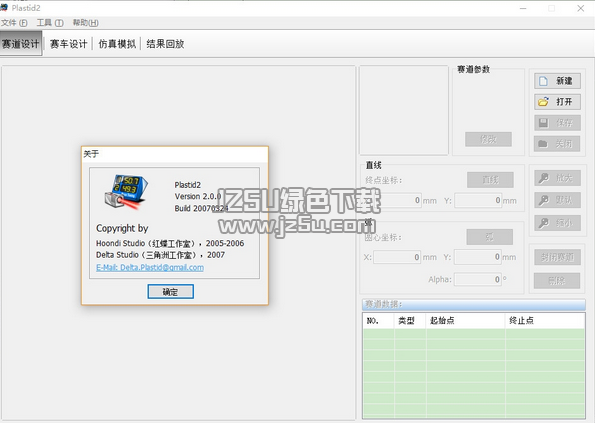
Task: Switch to the 赛车设计 tab
Action: pyautogui.click(x=69, y=44)
